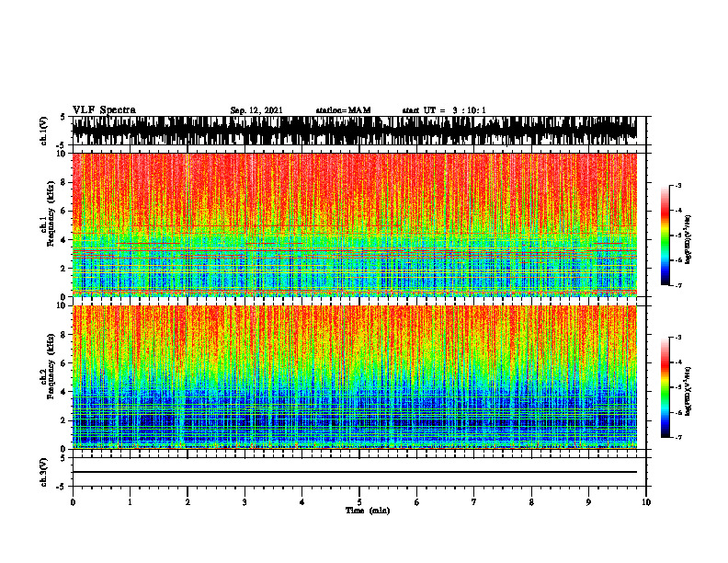Click the "9" tick on the Time axis
This screenshot has height=563, width=728.
tap(588, 502)
